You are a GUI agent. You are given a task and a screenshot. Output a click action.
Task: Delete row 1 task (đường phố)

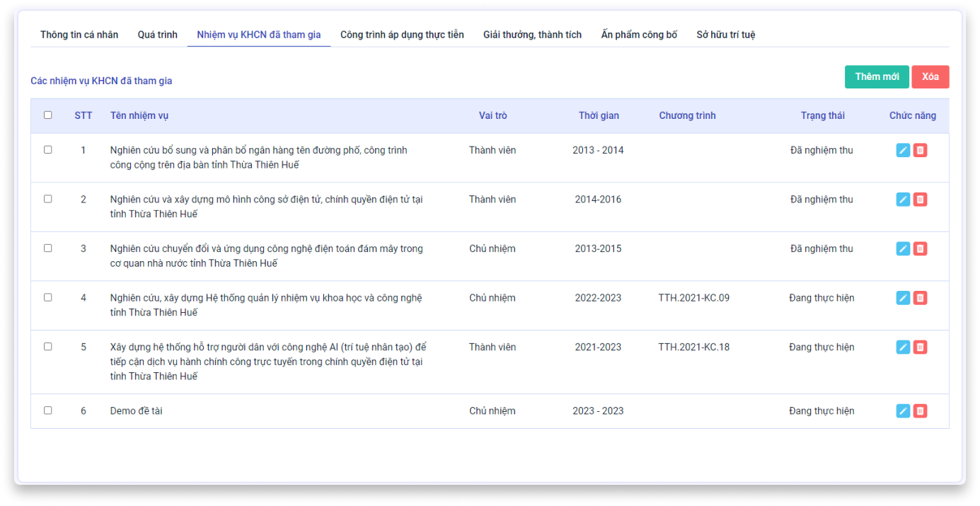(x=920, y=150)
